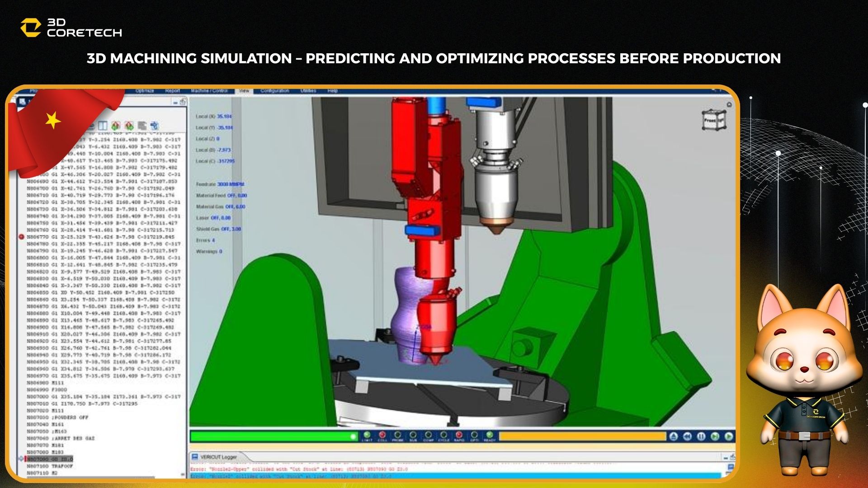Step forward to next simulation block
The height and width of the screenshot is (488, 868).
[x=715, y=436]
